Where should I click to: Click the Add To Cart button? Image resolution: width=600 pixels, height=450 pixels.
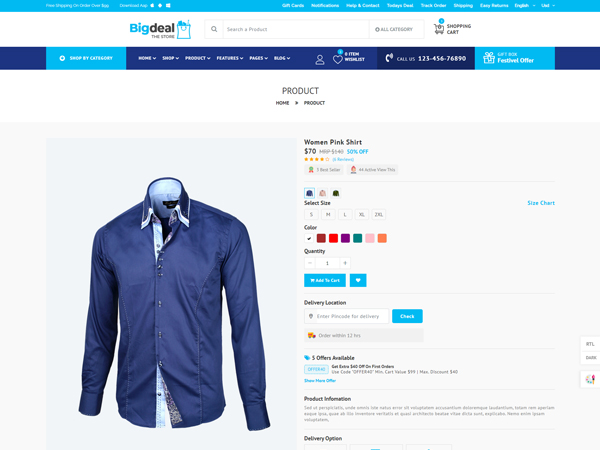click(325, 280)
